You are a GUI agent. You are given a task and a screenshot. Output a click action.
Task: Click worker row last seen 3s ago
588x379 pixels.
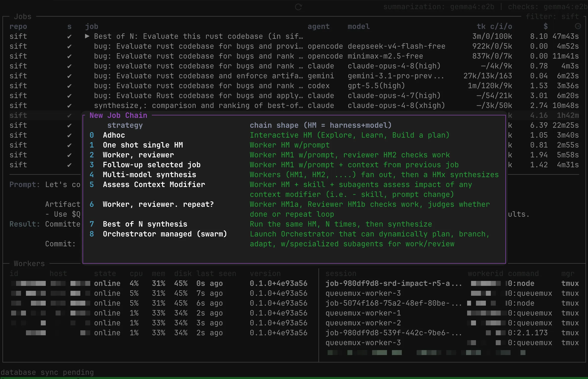point(210,323)
